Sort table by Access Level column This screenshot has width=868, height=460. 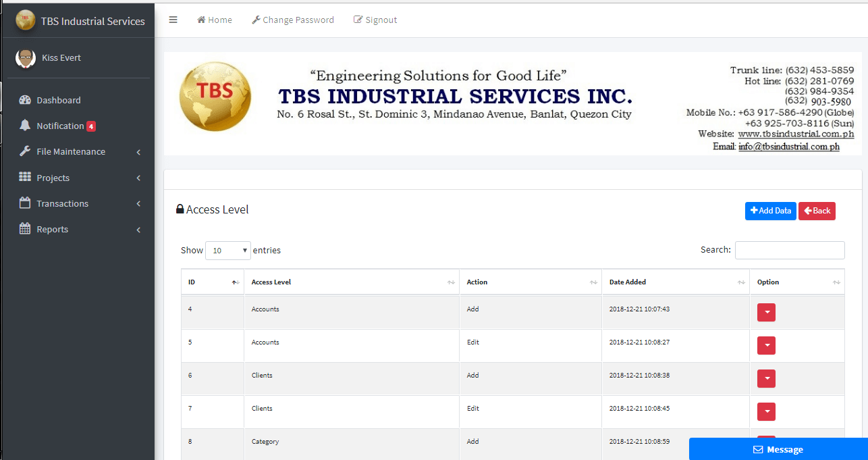[x=352, y=282]
